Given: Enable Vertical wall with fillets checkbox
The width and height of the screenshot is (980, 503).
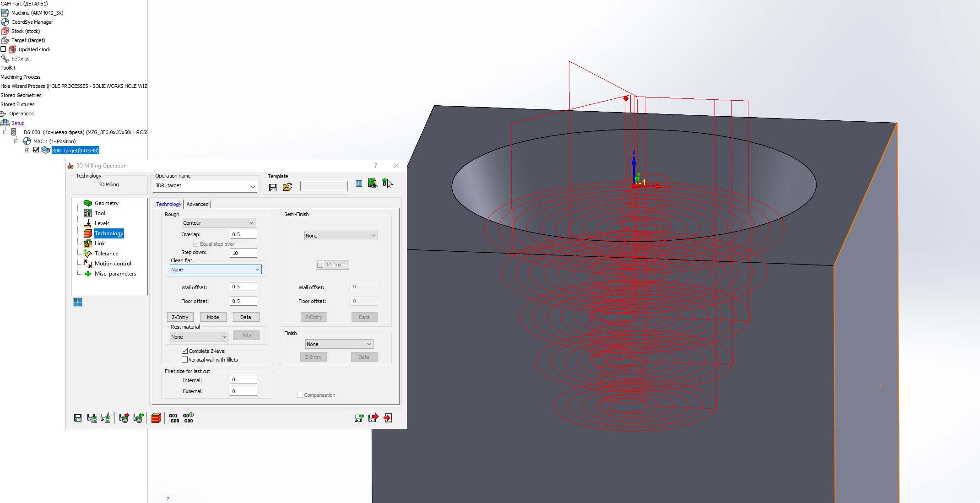Looking at the screenshot, I should 185,360.
